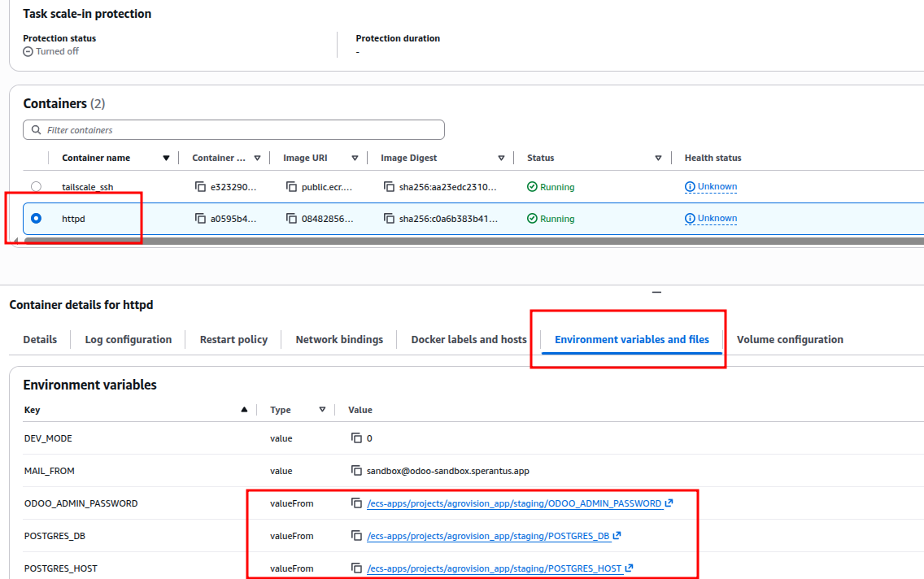Copy the MAIL_FROM value
The height and width of the screenshot is (579, 924).
pos(356,471)
